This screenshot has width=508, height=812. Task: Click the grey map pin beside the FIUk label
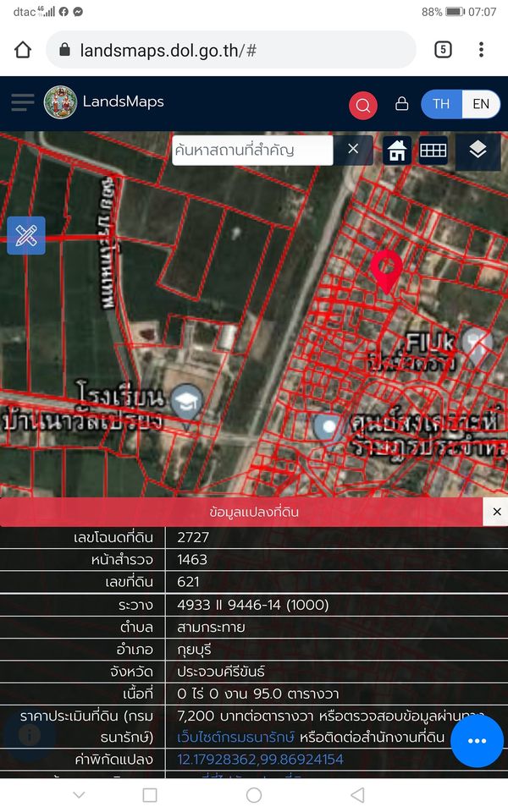tap(477, 345)
